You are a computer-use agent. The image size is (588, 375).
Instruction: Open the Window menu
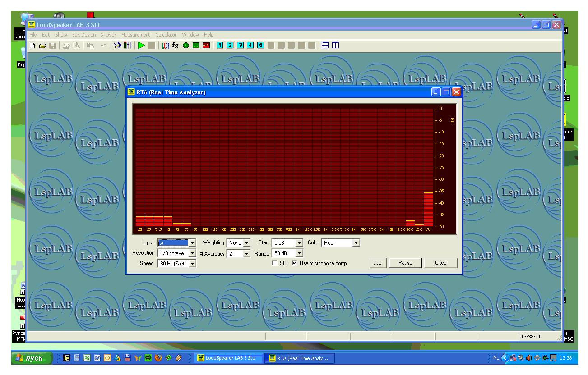click(190, 35)
